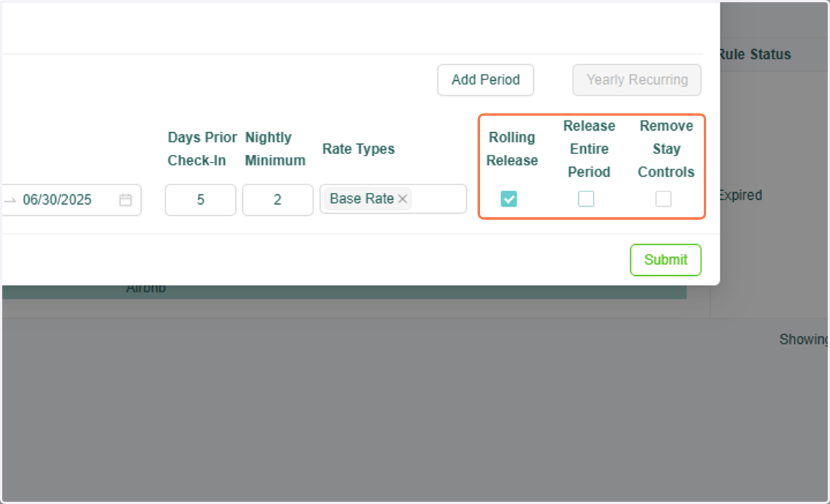Enable the Remove Stay Controls checkbox
This screenshot has width=830, height=504.
click(x=663, y=199)
